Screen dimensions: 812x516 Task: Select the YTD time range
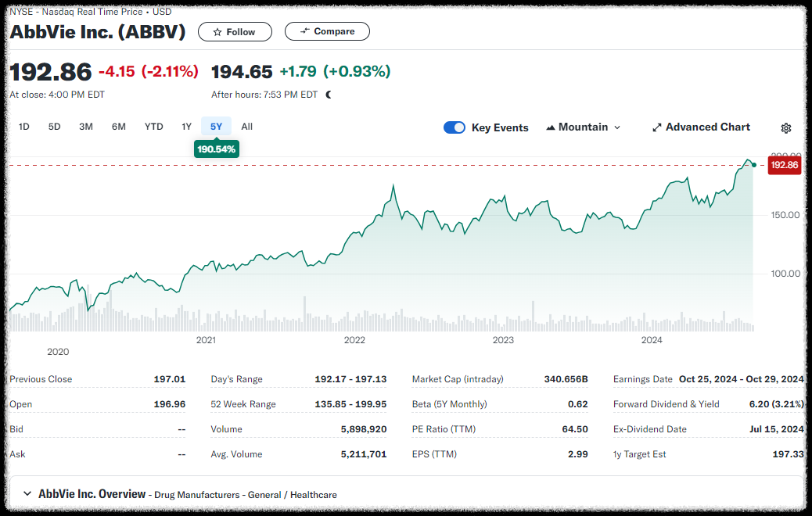pos(154,127)
